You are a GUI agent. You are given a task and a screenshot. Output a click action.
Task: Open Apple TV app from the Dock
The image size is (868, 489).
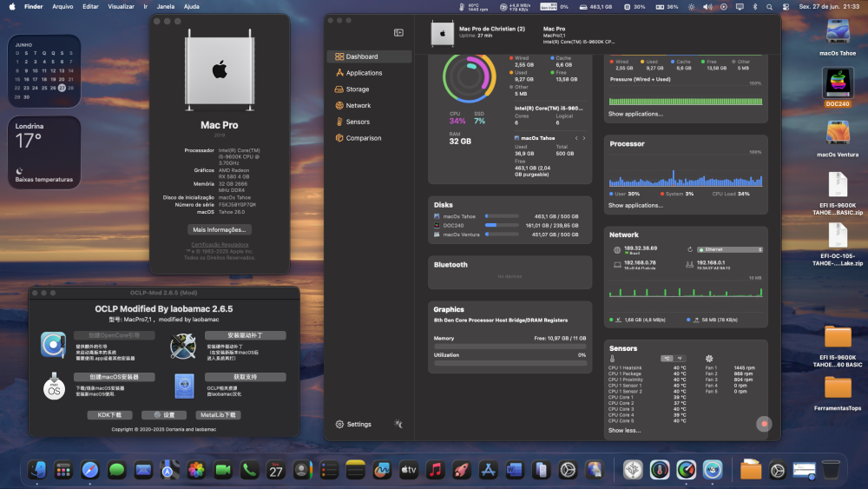(409, 470)
